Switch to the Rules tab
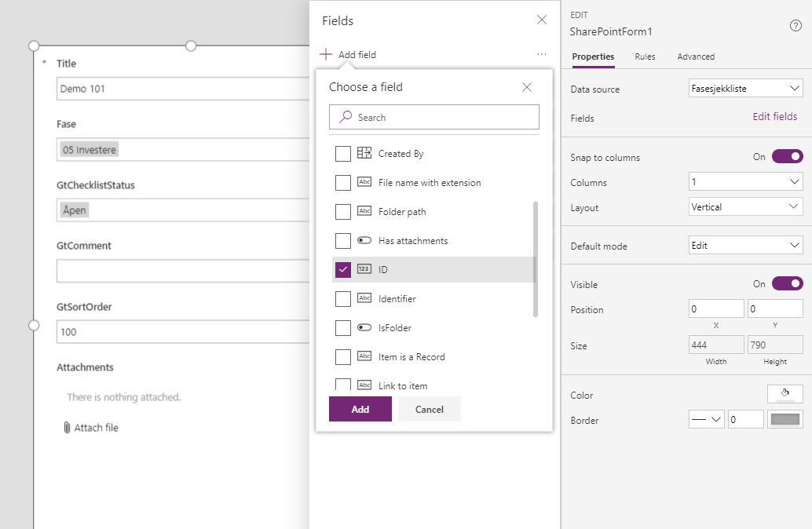Screen dimensions: 812x529 coord(645,57)
